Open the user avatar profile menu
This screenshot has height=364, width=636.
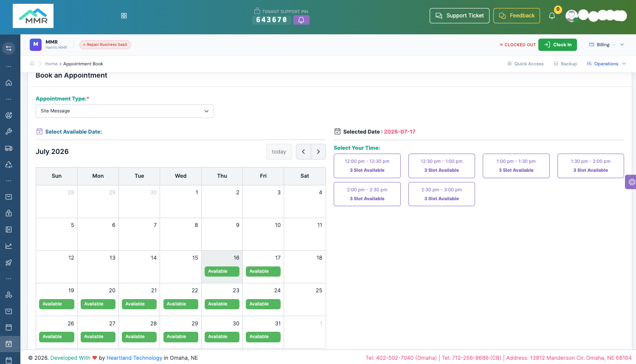click(572, 16)
